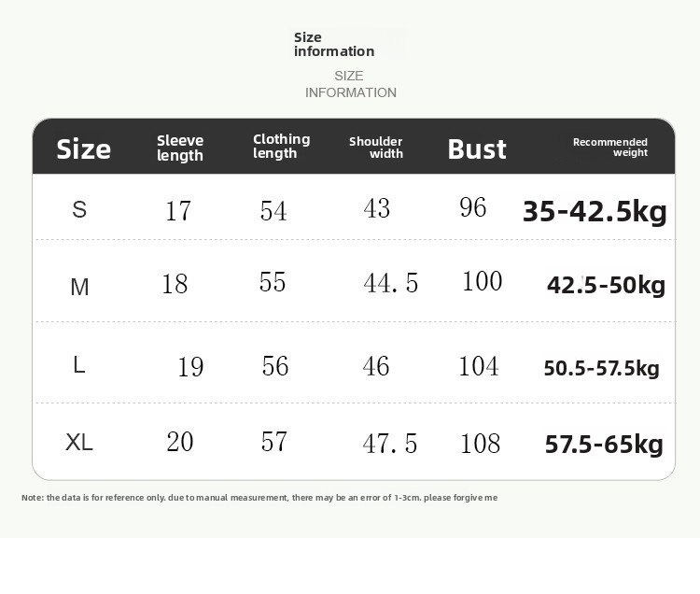Screen dimensions: 700x594
Task: Select the M size row label
Action: (80, 287)
